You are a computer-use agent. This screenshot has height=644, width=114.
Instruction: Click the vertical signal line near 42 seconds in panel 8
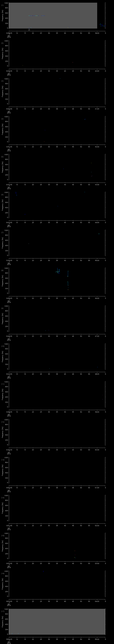tap(68, 280)
